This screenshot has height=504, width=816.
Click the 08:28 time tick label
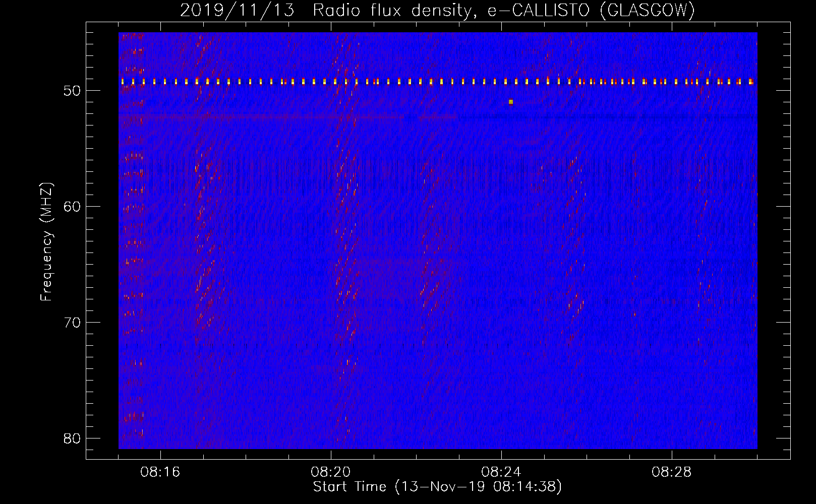672,472
